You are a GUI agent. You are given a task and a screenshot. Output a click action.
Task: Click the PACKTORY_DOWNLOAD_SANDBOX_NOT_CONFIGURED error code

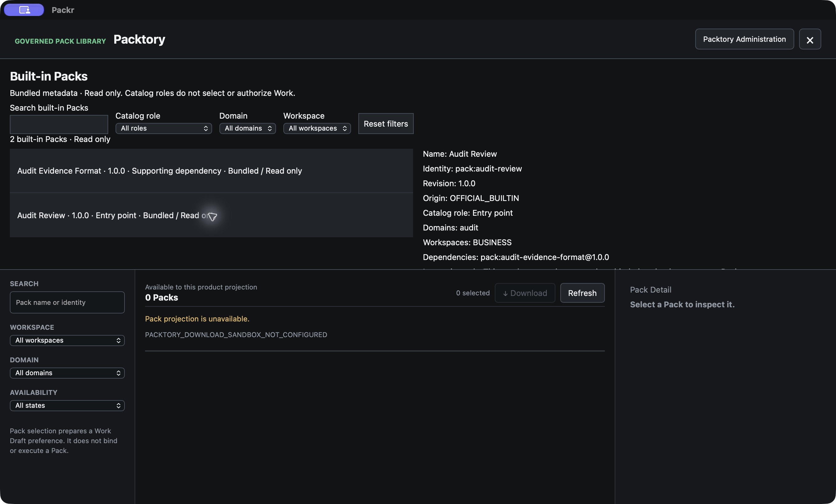[236, 335]
